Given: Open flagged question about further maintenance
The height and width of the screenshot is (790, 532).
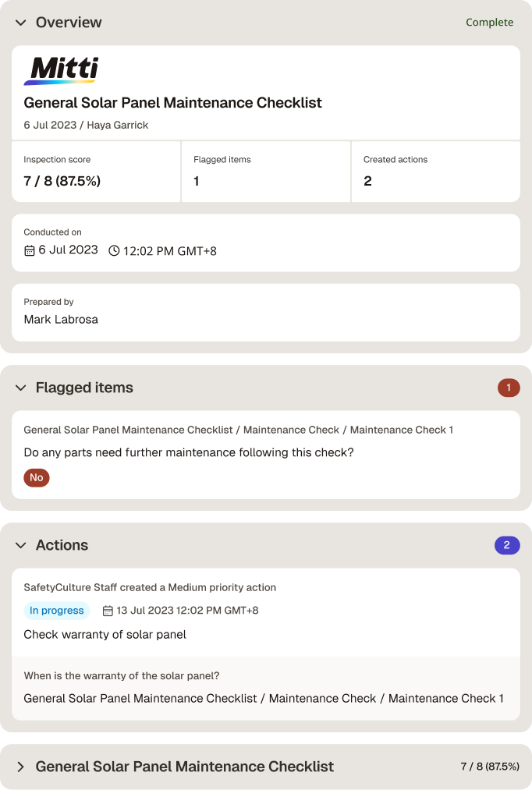Looking at the screenshot, I should tap(189, 452).
